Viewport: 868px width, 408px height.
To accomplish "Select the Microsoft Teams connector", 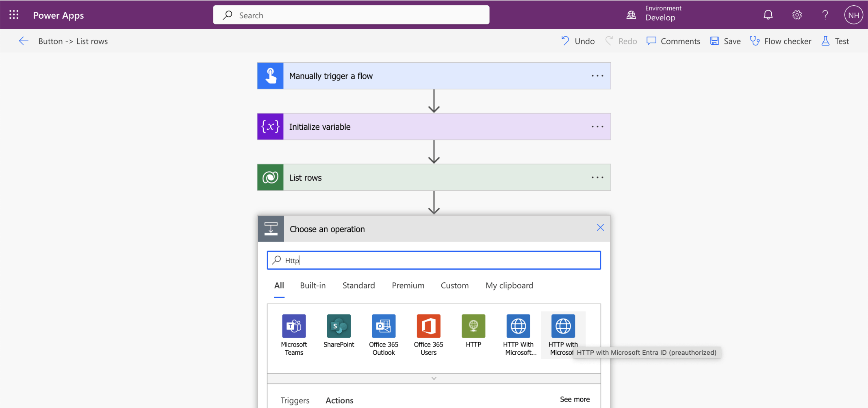I will point(294,335).
